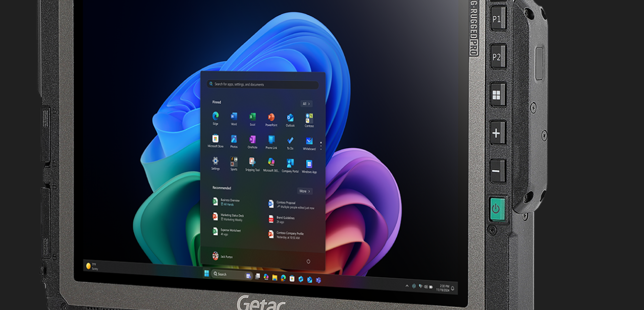Image resolution: width=644 pixels, height=310 pixels.
Task: Open OneNote from pinned apps
Action: (x=252, y=142)
